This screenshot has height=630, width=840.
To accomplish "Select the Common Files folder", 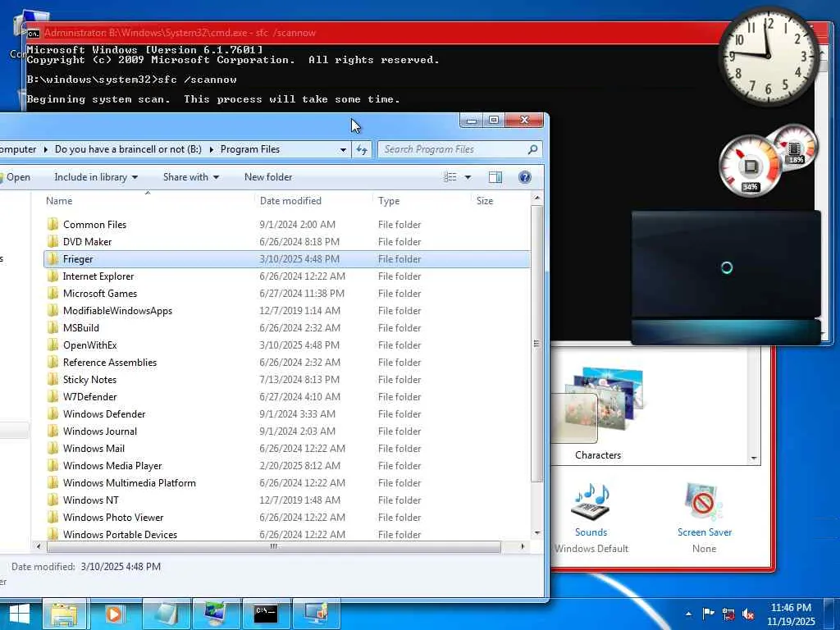I will (x=286, y=225).
